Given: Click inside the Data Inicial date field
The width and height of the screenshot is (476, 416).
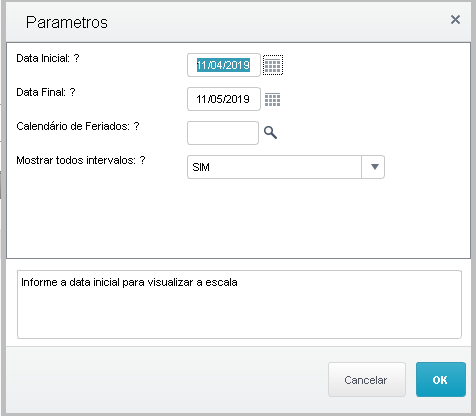Looking at the screenshot, I should click(224, 65).
